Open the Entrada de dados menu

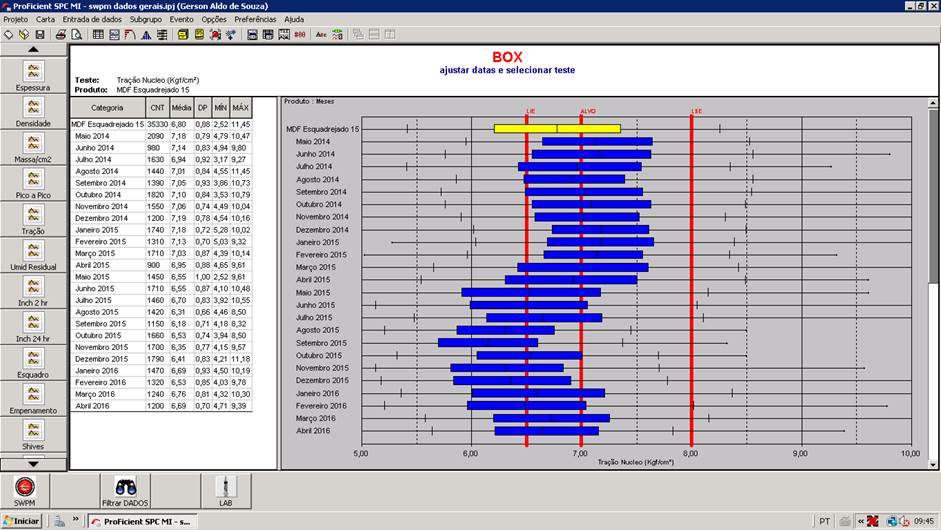(x=92, y=19)
